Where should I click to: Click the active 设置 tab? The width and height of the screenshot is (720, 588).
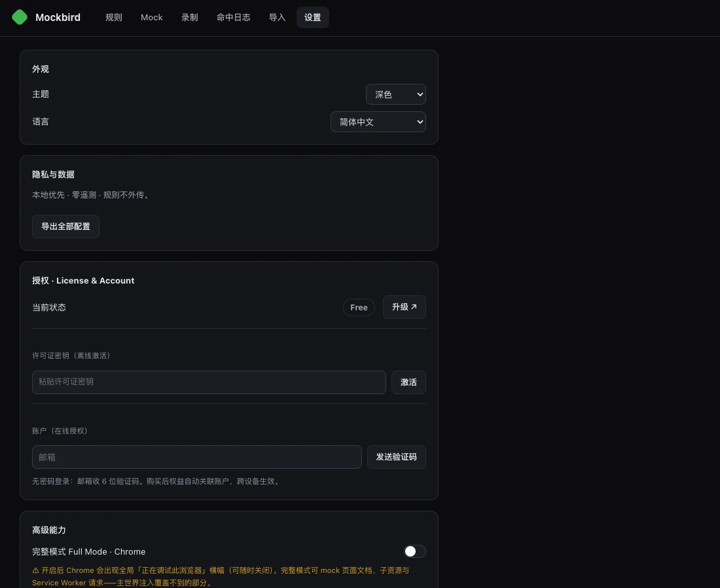coord(313,18)
